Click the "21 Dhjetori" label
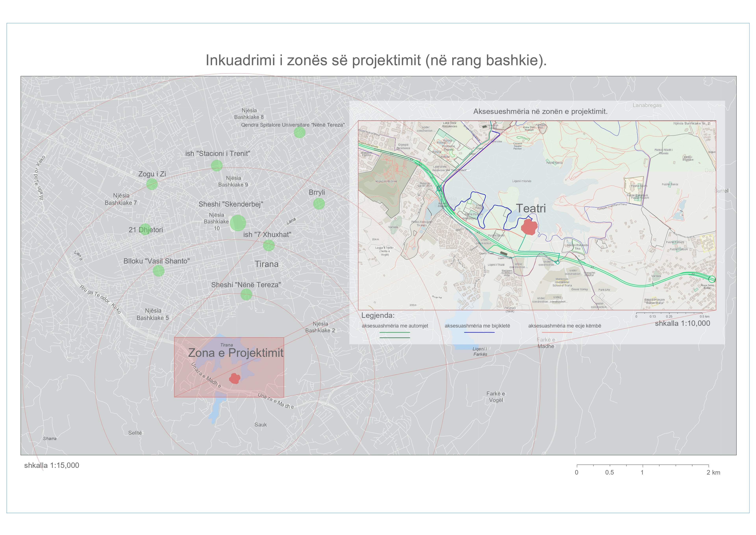Screen dimensions: 756x535 (145, 230)
